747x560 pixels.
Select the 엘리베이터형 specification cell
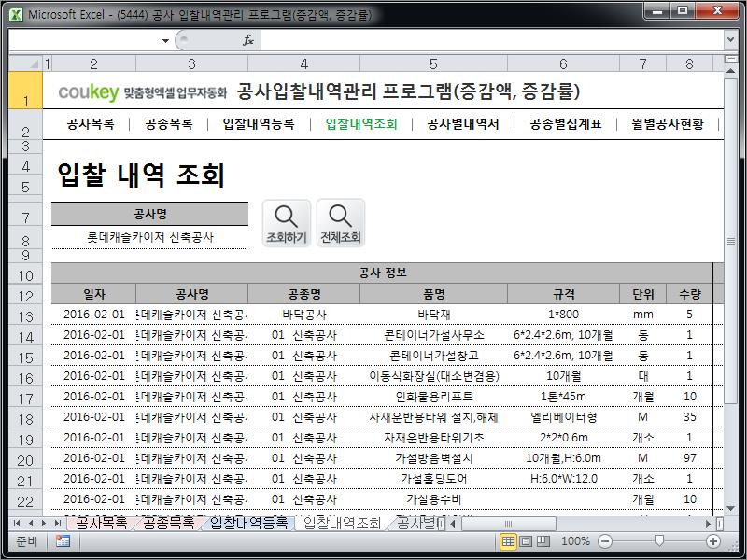click(563, 417)
